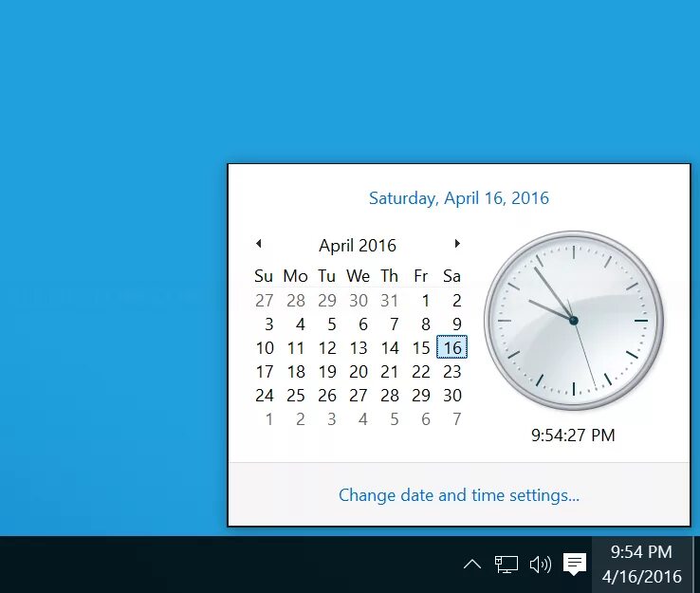Image resolution: width=700 pixels, height=593 pixels.
Task: Click the Sa weekday header
Action: [451, 276]
